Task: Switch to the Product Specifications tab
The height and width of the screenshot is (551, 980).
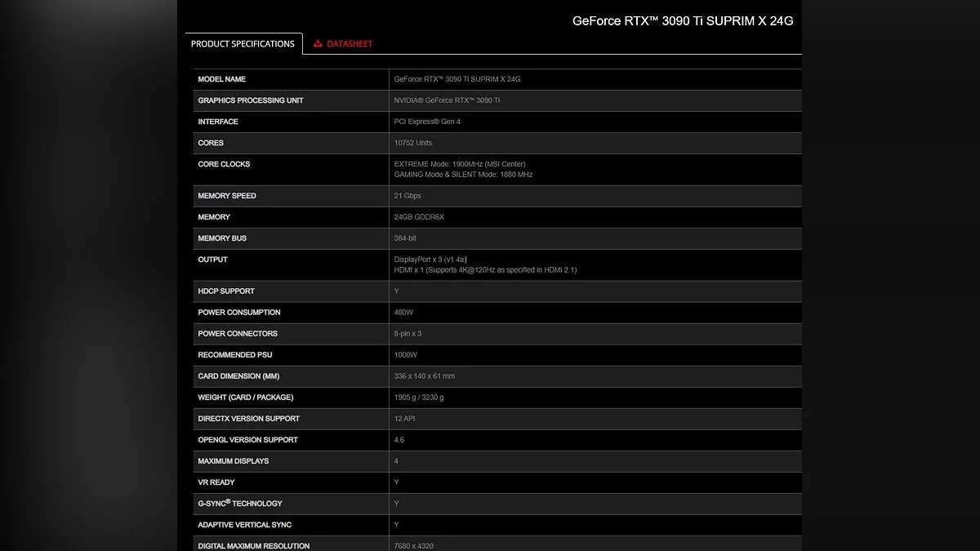Action: click(243, 44)
